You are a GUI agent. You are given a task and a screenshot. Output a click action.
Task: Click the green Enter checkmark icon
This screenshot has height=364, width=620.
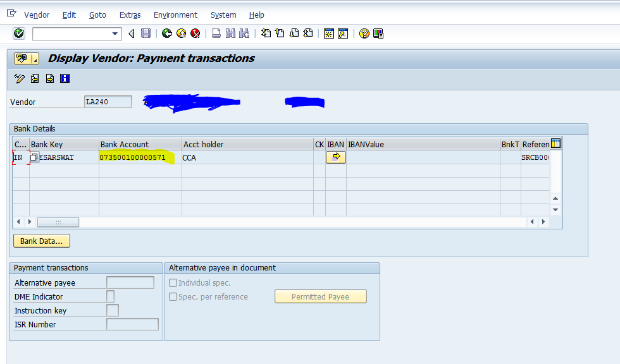tap(18, 33)
